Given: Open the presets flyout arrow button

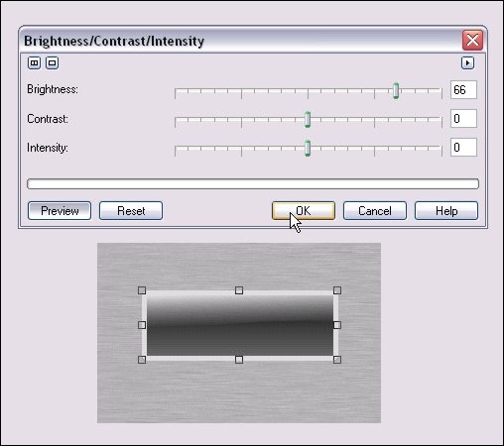Looking at the screenshot, I should click(x=467, y=62).
